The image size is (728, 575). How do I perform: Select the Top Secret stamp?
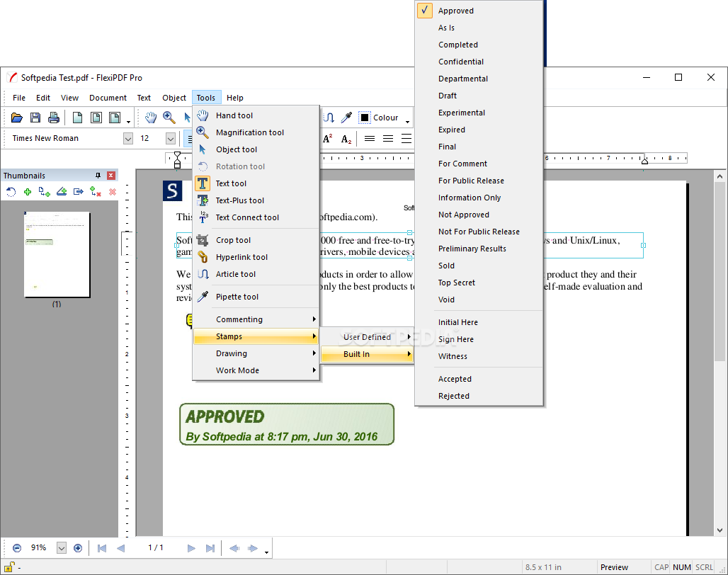[479, 283]
